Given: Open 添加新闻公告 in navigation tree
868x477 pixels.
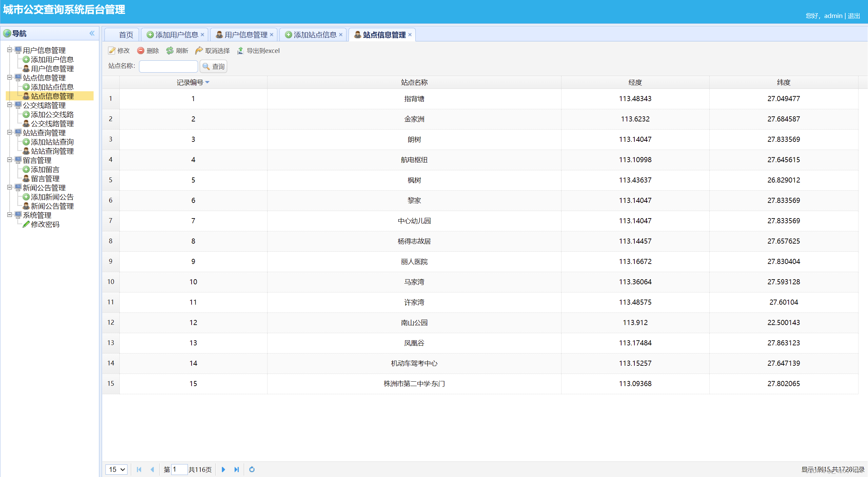Looking at the screenshot, I should pyautogui.click(x=52, y=197).
